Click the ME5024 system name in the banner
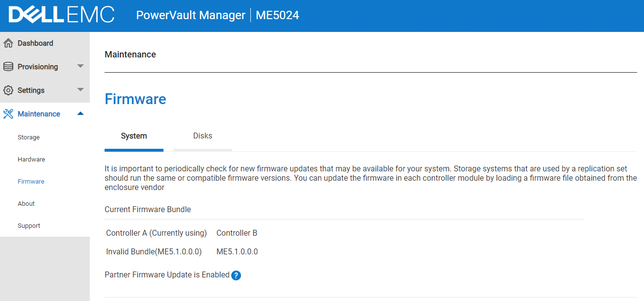The image size is (644, 301). click(x=277, y=15)
